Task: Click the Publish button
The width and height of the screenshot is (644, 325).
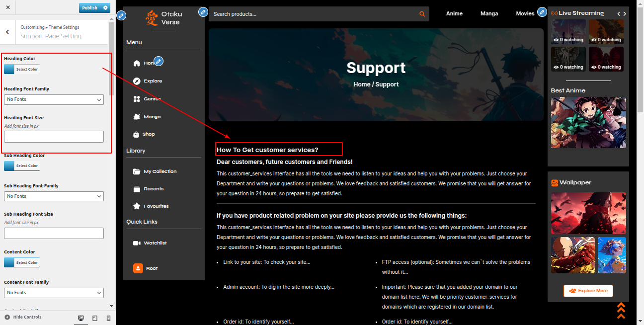Action: pos(90,8)
